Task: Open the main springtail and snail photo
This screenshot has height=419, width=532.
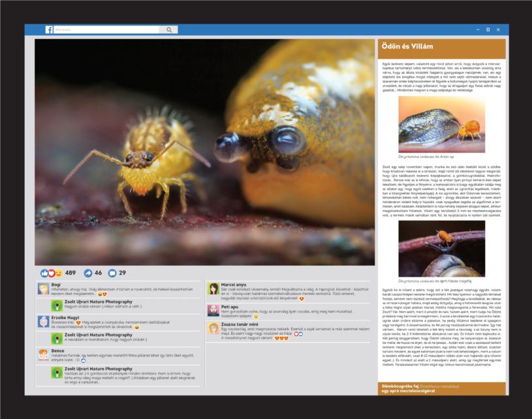Action: point(204,151)
